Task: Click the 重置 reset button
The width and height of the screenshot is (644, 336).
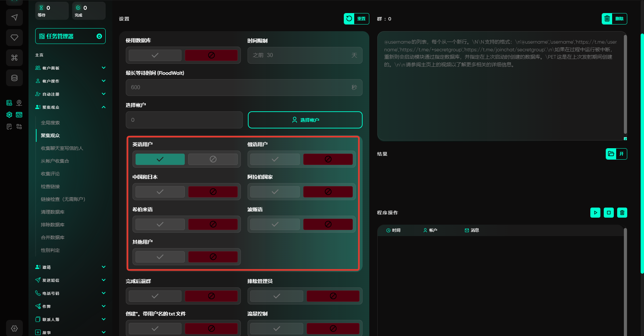Action: [x=356, y=19]
